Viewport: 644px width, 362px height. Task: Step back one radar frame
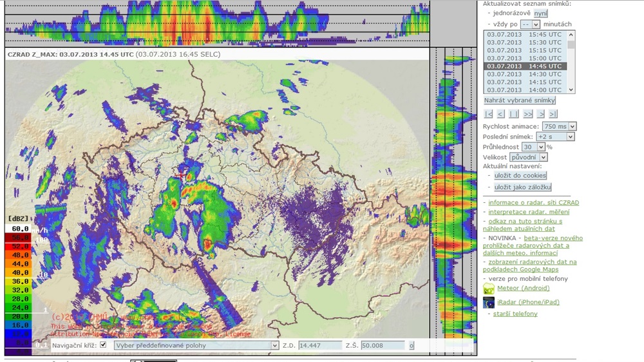click(x=500, y=114)
